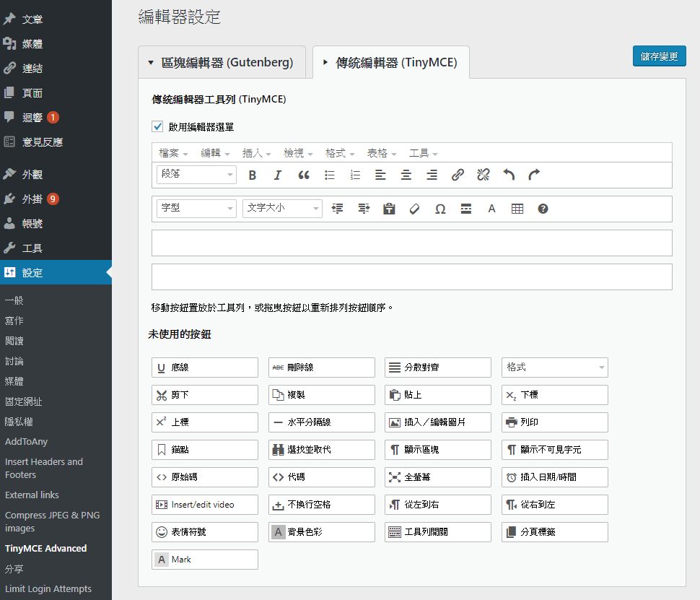Select the Mark highlight button
Viewport: 700px width, 600px height.
[x=205, y=560]
